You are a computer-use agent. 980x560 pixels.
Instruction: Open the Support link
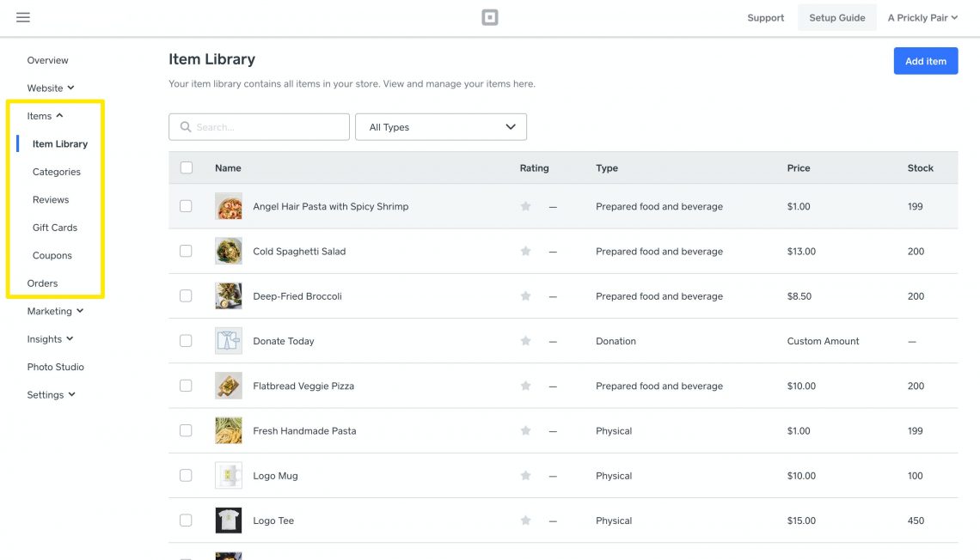(x=765, y=17)
